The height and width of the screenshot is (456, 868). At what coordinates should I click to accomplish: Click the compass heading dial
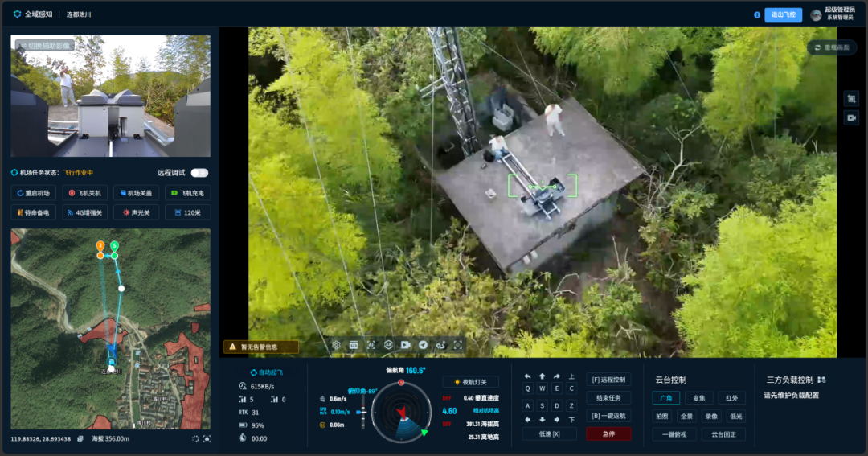pyautogui.click(x=401, y=412)
